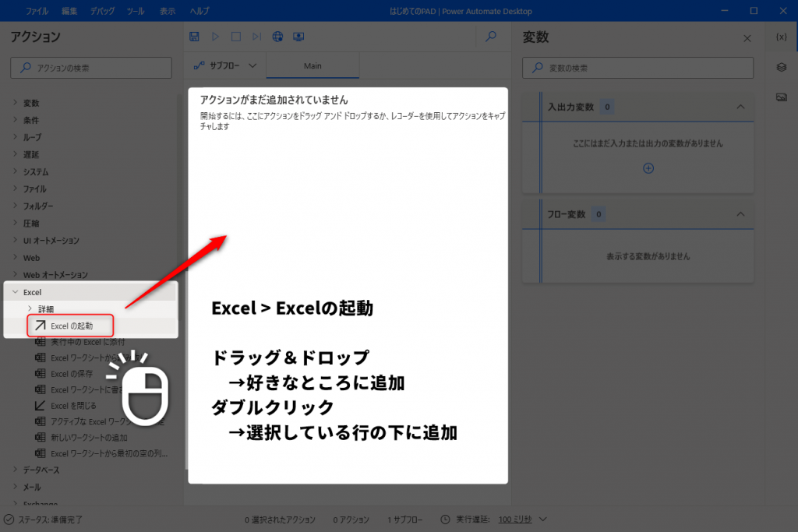Open the 表示 menu
The image size is (798, 532).
point(168,11)
